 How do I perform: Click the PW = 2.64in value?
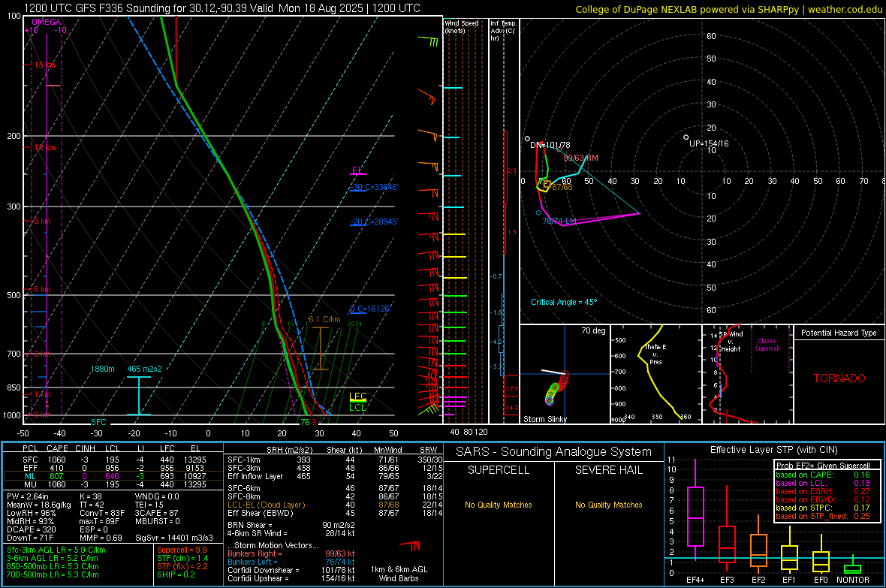pyautogui.click(x=28, y=496)
